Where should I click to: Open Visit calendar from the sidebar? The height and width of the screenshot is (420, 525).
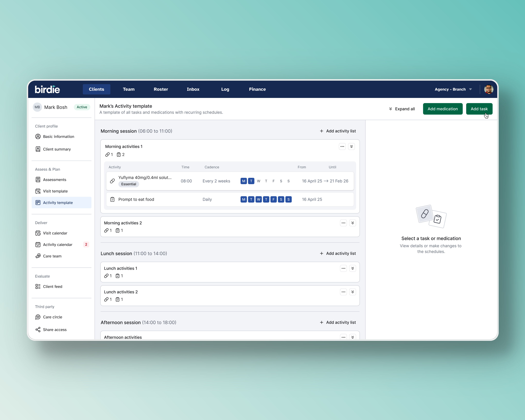point(55,233)
